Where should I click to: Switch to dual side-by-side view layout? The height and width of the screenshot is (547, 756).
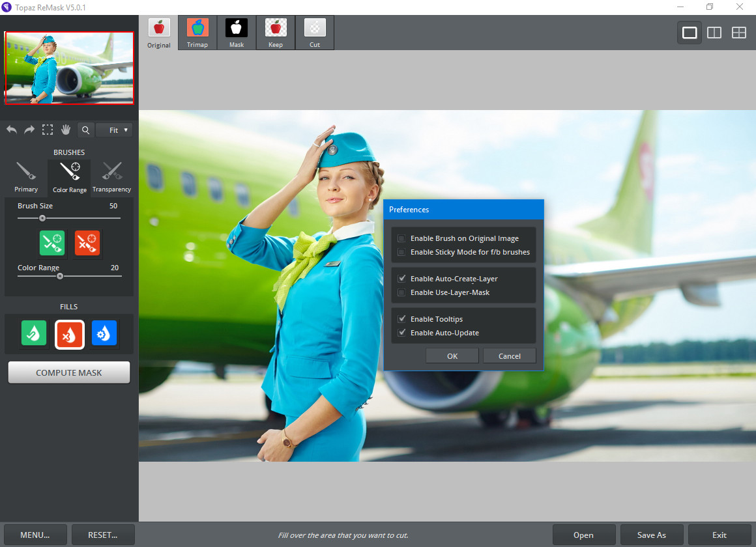click(x=714, y=33)
